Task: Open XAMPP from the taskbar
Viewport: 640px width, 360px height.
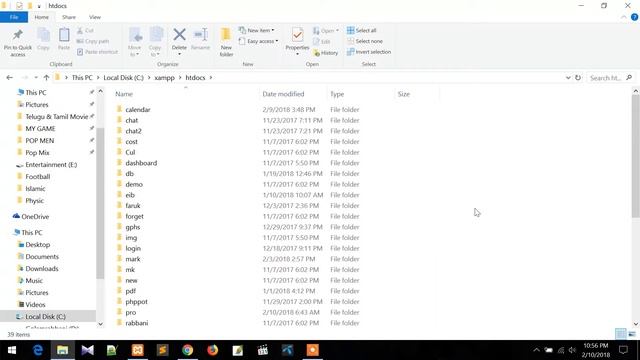Action: (138, 350)
